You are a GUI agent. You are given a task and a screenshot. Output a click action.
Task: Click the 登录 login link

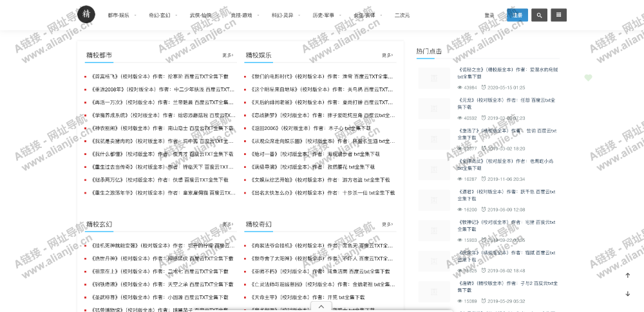point(489,15)
